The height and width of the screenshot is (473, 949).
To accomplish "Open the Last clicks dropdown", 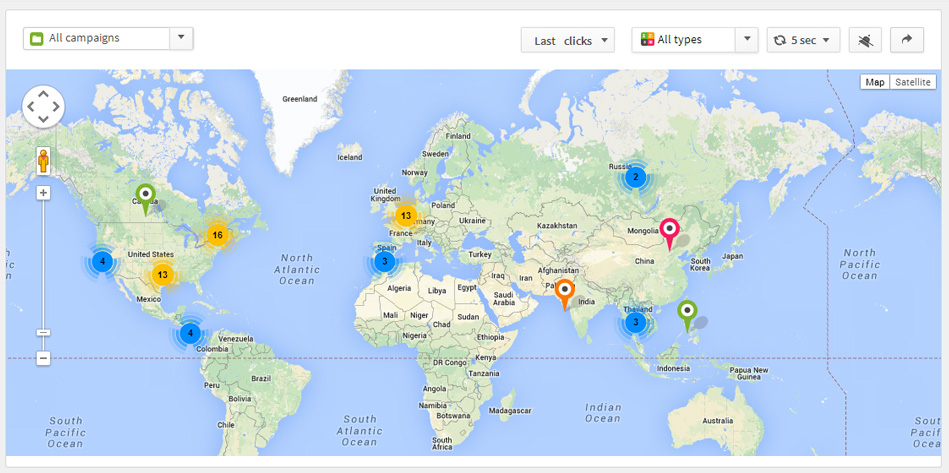I will click(x=568, y=41).
